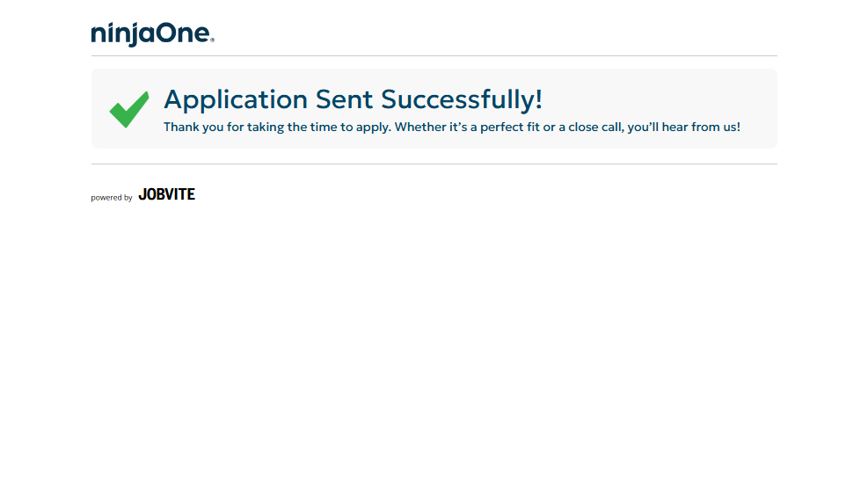The width and height of the screenshot is (868, 481).
Task: Click the word "Application" in the heading
Action: tap(236, 99)
